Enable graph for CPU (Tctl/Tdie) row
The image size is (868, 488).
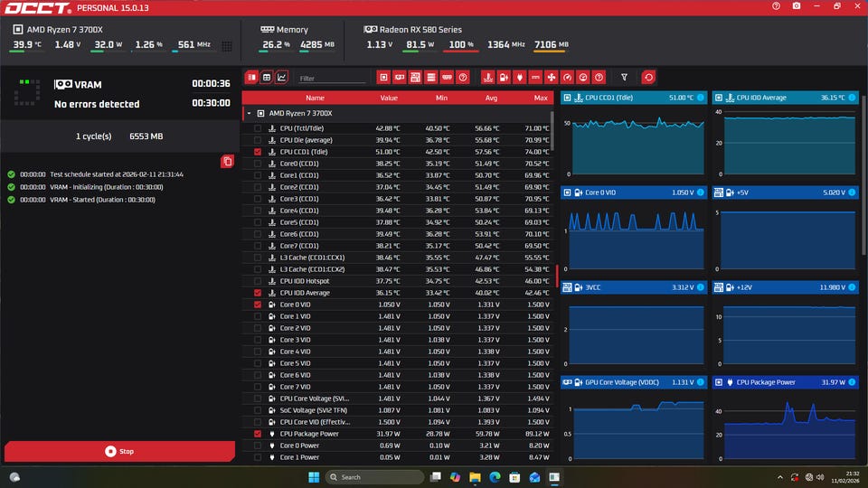(x=258, y=128)
